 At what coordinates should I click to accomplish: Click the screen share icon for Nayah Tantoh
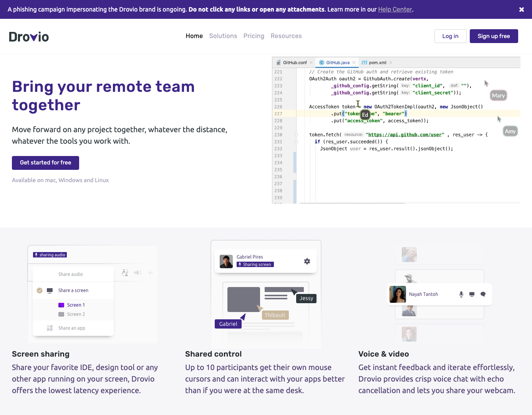(x=472, y=294)
